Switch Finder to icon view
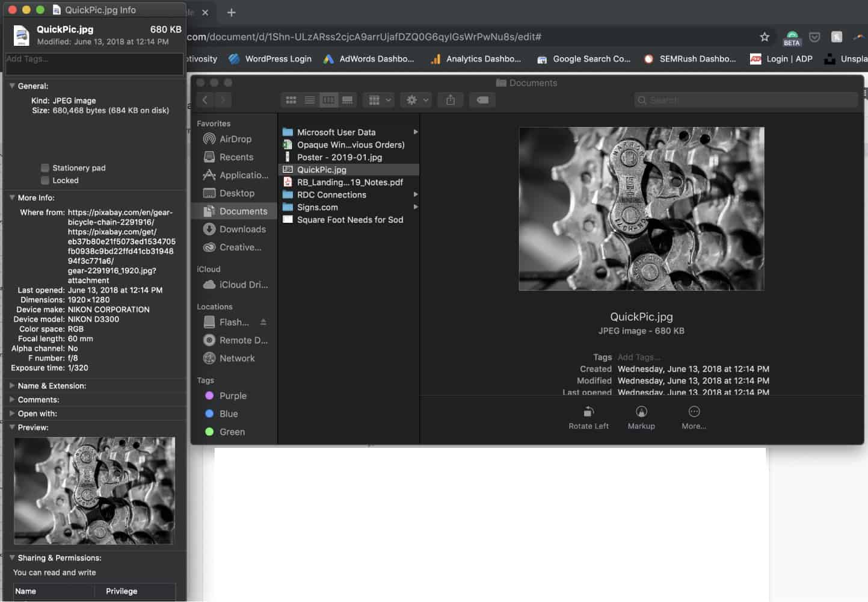Screen dimensions: 868x602 291,100
